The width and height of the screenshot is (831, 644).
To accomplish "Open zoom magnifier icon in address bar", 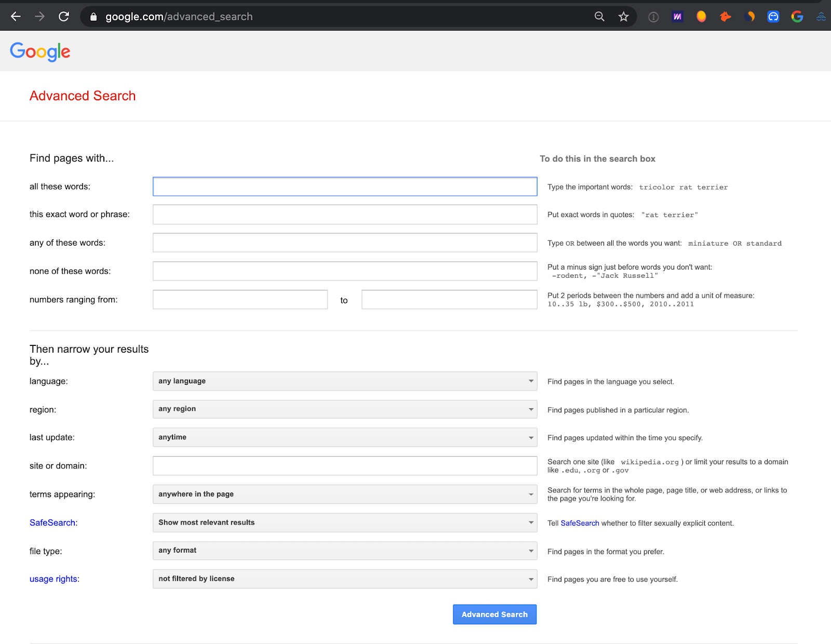I will click(x=599, y=17).
